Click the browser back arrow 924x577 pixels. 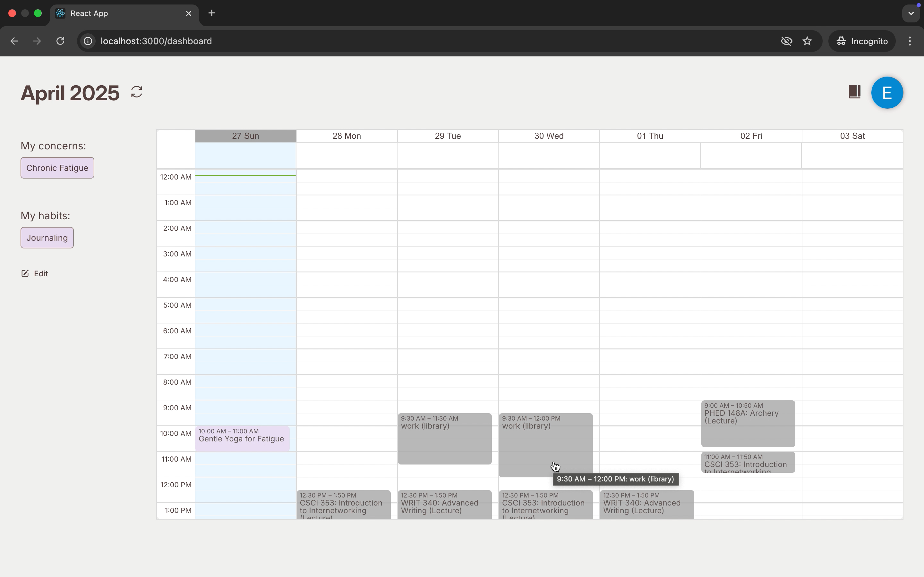click(x=14, y=41)
